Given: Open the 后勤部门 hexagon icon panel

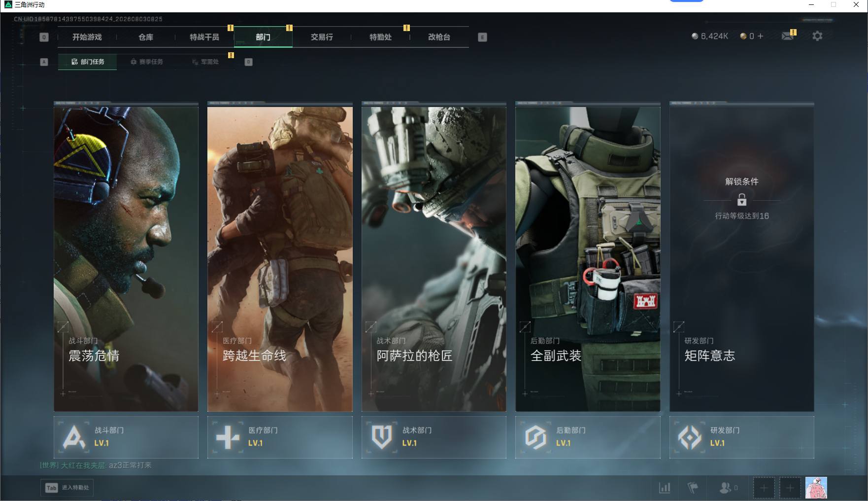Looking at the screenshot, I should click(x=535, y=437).
